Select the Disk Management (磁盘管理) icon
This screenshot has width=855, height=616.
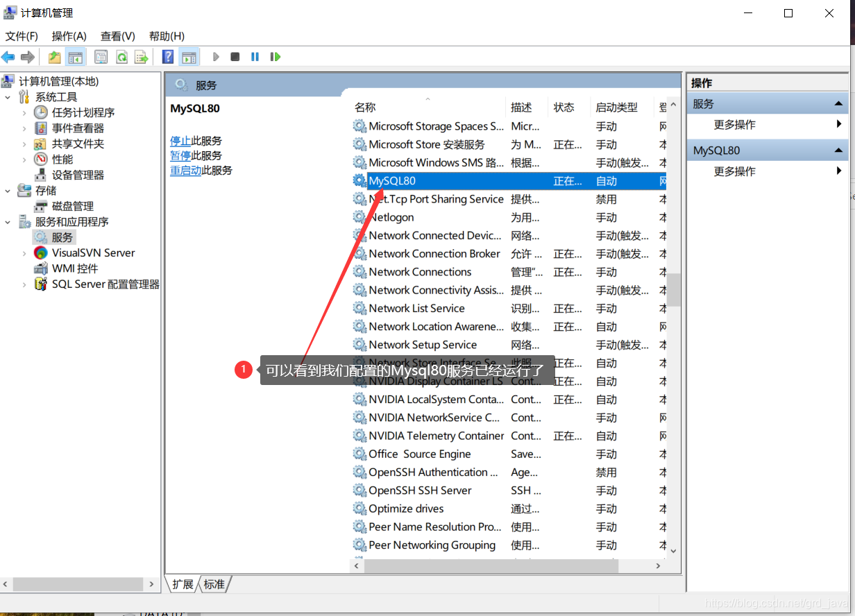coord(41,206)
